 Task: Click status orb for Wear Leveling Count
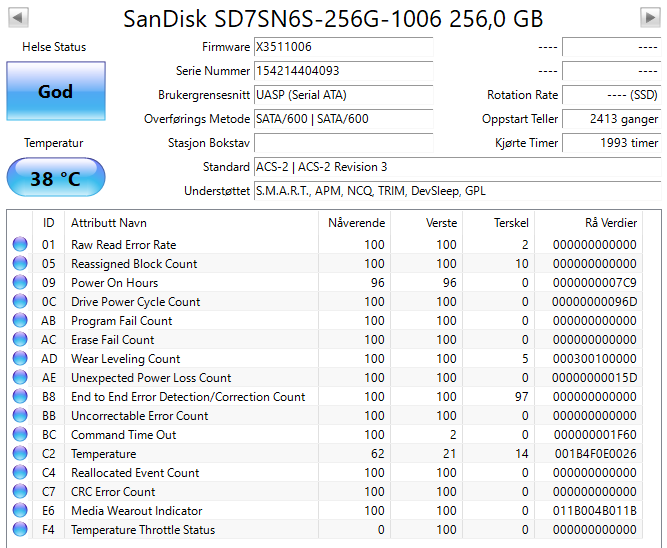[x=20, y=358]
